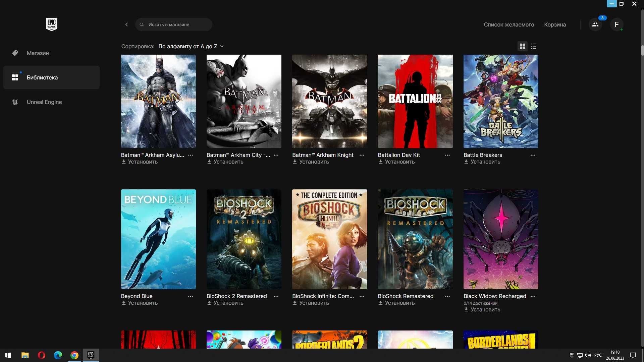Open Корзина
The image size is (644, 362).
pos(555,24)
